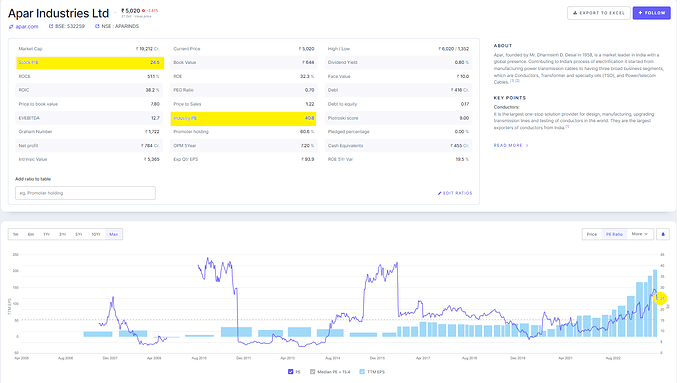Viewport: 690px width, 383px height.
Task: Click the Add ratio to table input
Action: (x=85, y=193)
